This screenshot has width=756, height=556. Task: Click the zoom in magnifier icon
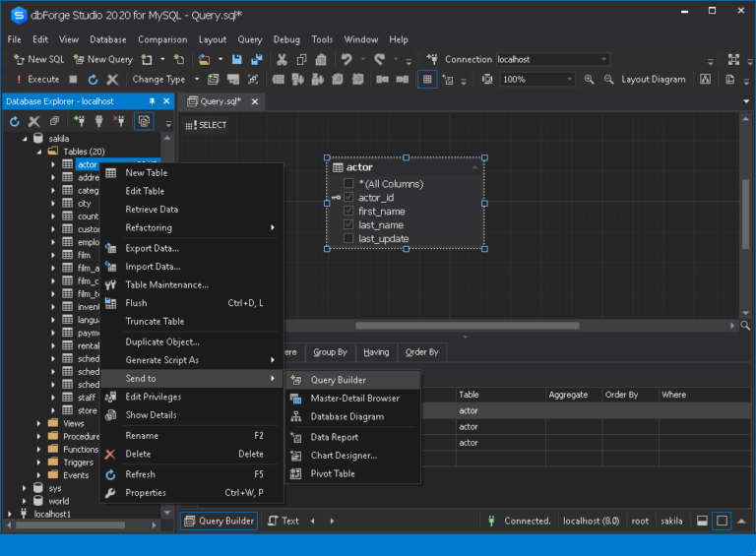click(590, 80)
